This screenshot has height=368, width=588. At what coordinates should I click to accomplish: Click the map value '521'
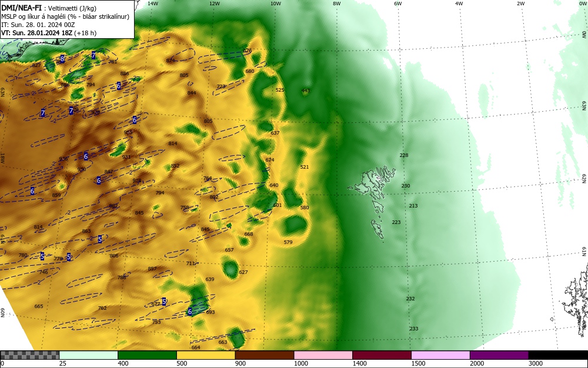pyautogui.click(x=305, y=167)
